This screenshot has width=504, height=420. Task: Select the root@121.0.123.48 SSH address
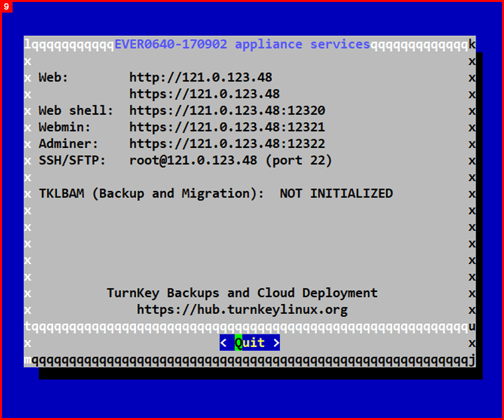click(x=193, y=161)
